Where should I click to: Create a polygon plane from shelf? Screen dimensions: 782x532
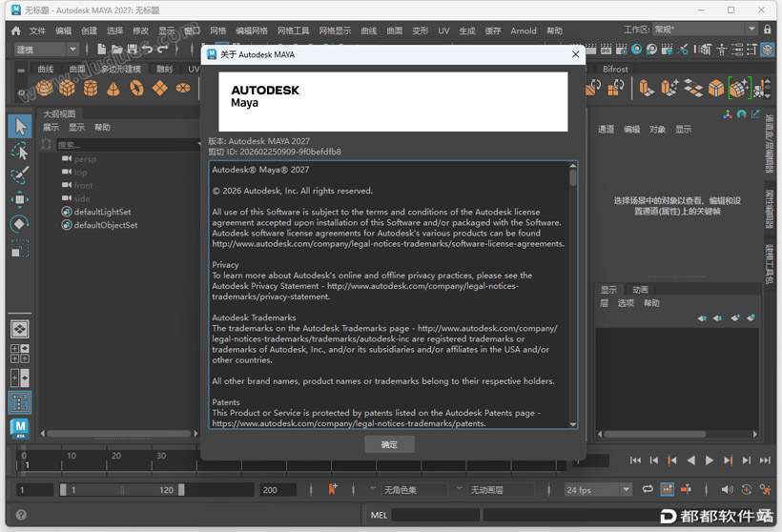(160, 89)
